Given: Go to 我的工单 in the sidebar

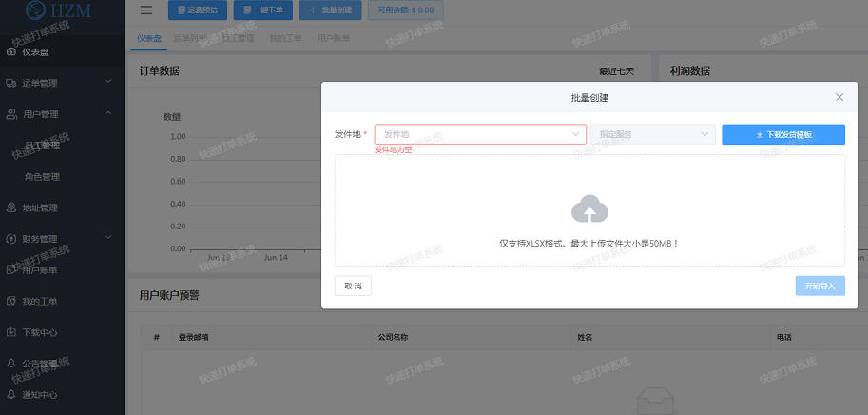Looking at the screenshot, I should [40, 301].
